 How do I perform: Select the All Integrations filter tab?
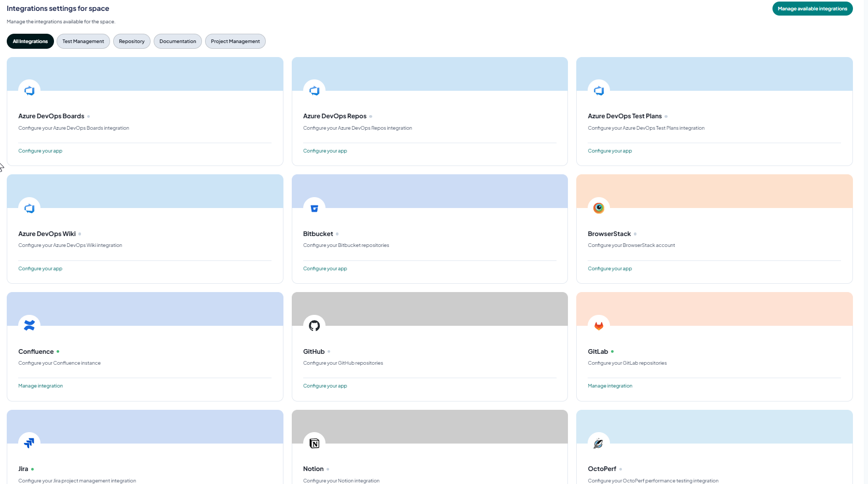30,42
